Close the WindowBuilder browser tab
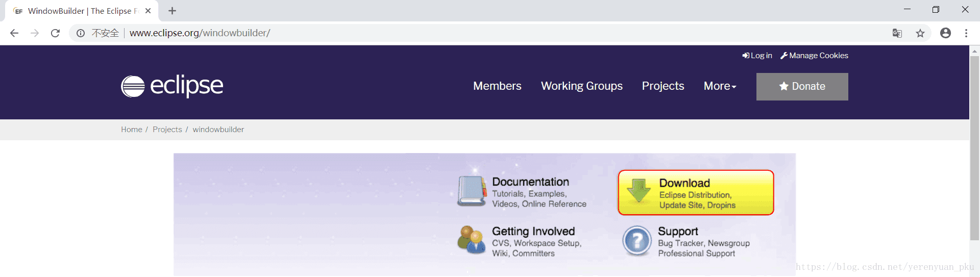This screenshot has width=980, height=277. pyautogui.click(x=148, y=11)
